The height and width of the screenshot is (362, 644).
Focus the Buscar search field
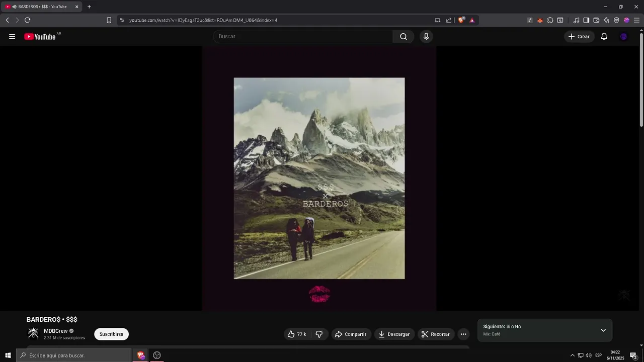[303, 37]
